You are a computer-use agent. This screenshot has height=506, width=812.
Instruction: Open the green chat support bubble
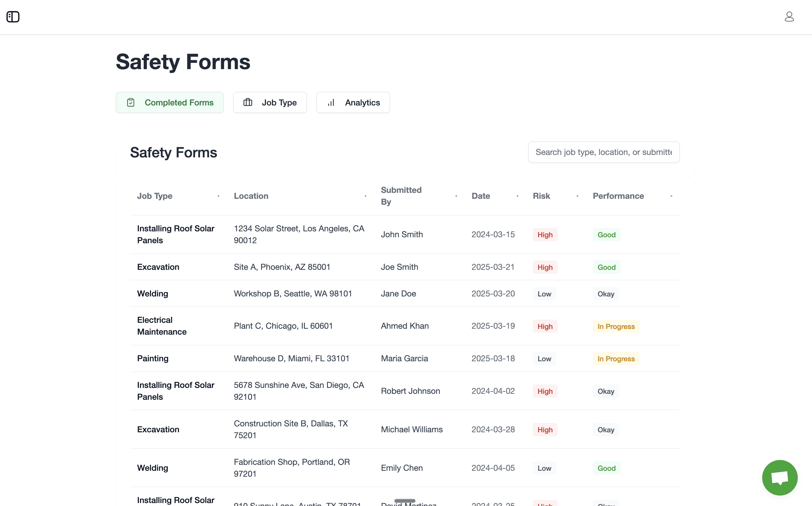coord(779,477)
